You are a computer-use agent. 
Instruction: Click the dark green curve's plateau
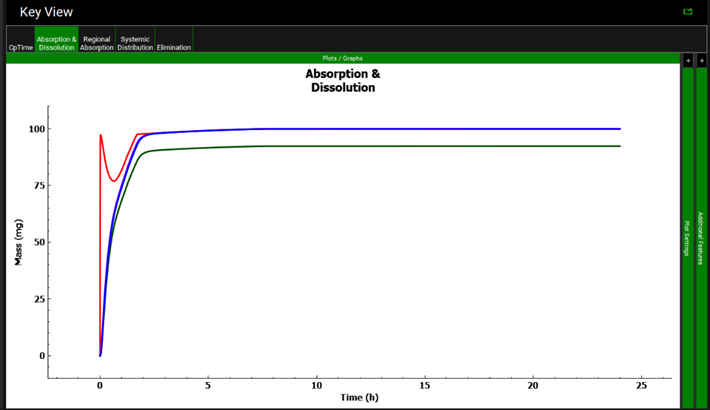[450, 146]
